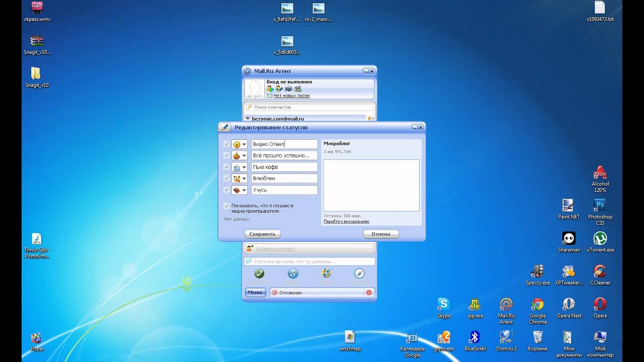Viewport: 644px width, 362px height.
Task: Uncheck the Влюблен status checkbox
Action: [226, 178]
